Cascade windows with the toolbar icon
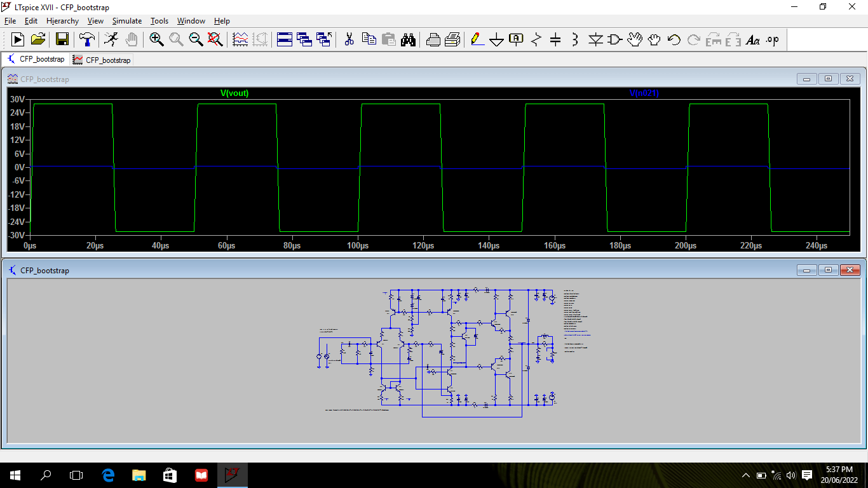 (x=304, y=39)
